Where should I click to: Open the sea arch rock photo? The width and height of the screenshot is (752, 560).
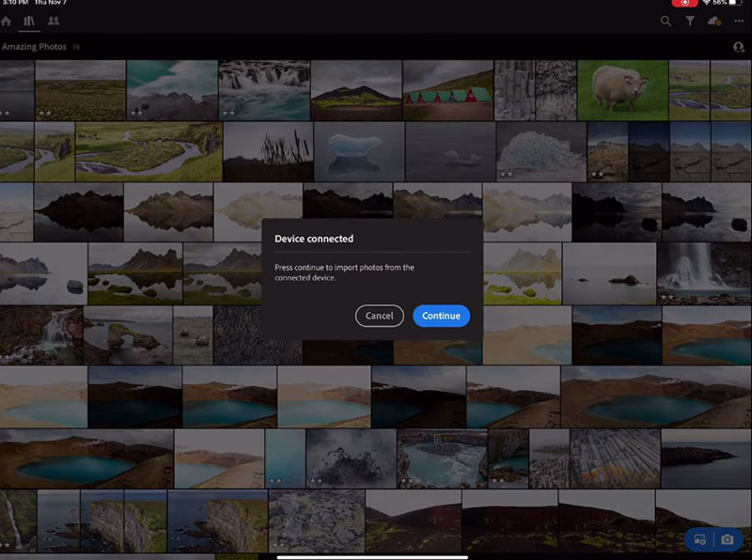point(128,335)
